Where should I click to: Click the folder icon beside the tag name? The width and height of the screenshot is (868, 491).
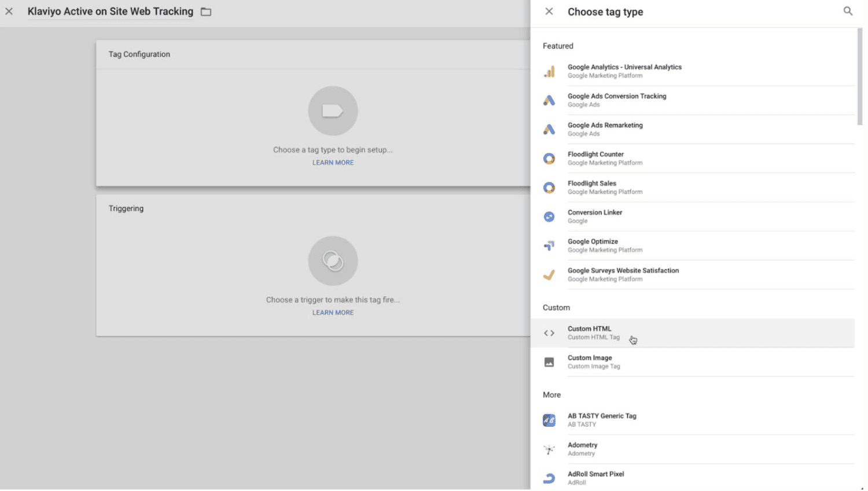pyautogui.click(x=206, y=12)
